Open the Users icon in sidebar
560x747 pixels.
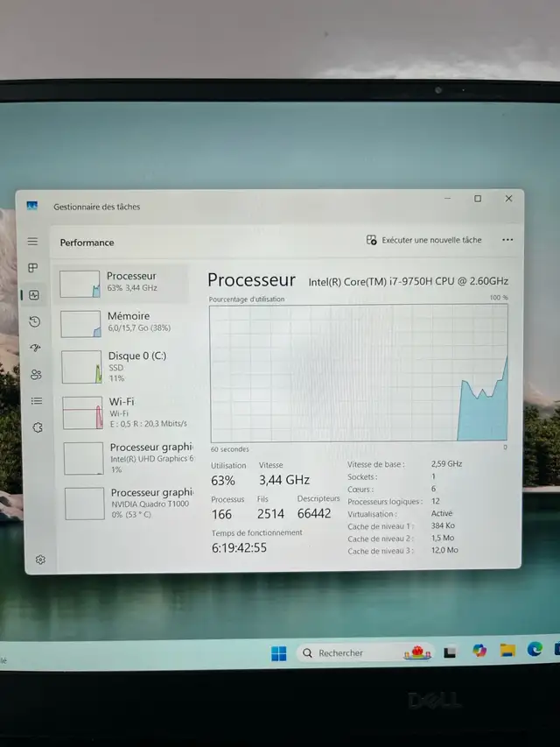click(x=36, y=375)
